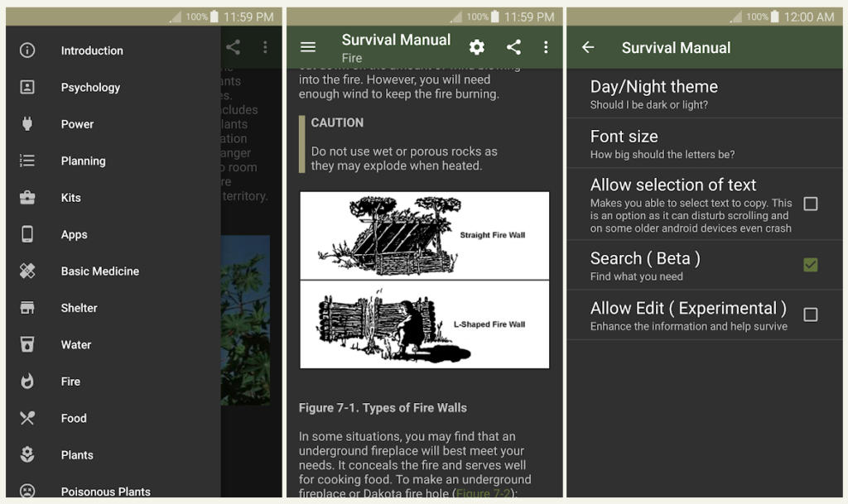Tap share icon on Fire screen
The width and height of the screenshot is (848, 504).
pos(513,47)
